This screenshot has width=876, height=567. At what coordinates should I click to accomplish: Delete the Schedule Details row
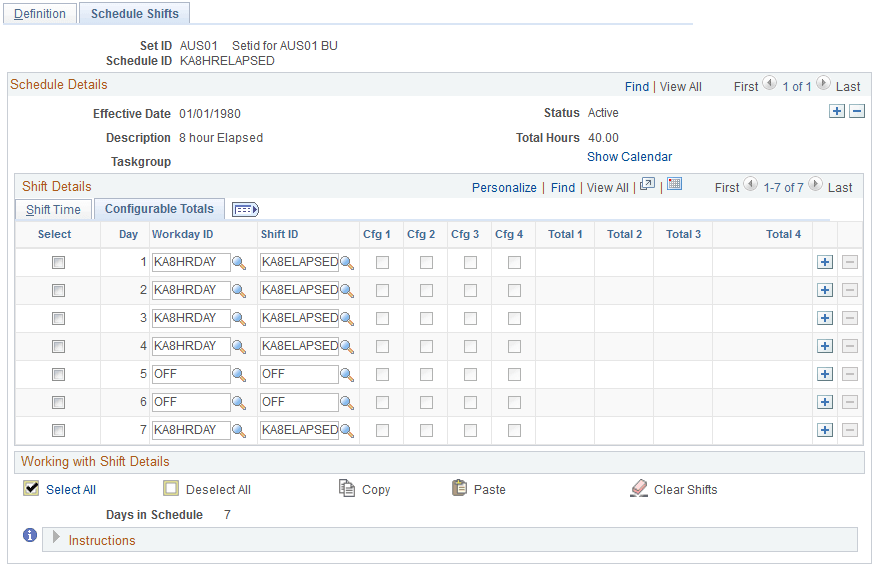click(x=857, y=111)
